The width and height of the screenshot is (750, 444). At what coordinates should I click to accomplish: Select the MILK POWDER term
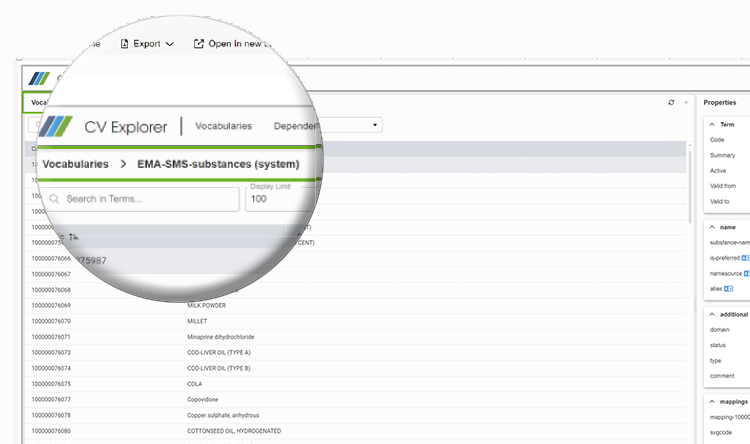[206, 305]
